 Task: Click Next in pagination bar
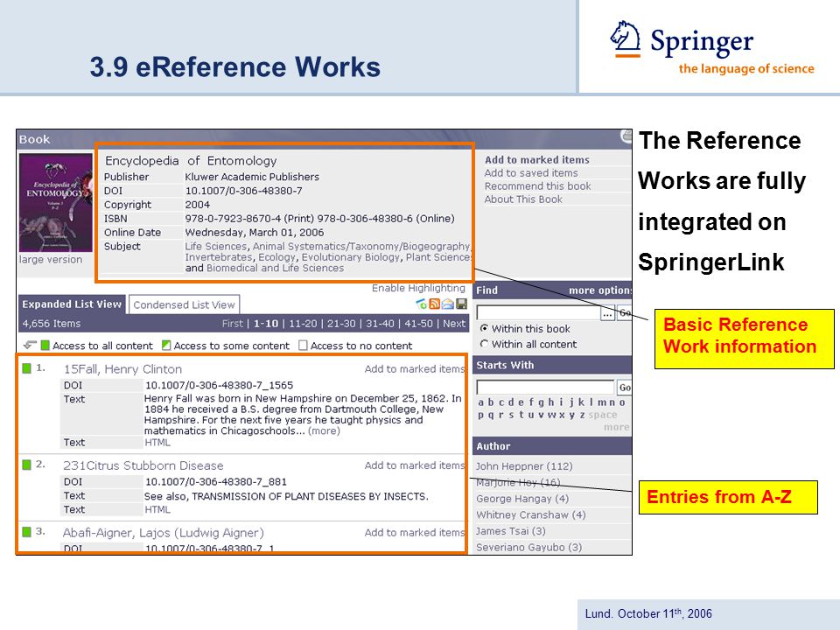pyautogui.click(x=454, y=324)
